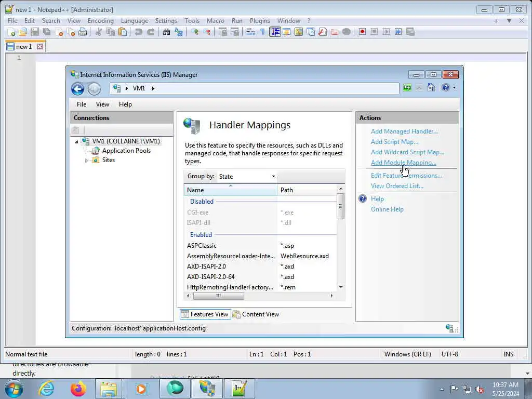The width and height of the screenshot is (532, 399).
Task: Toggle Show All Characters pilcrow icon
Action: point(262,32)
